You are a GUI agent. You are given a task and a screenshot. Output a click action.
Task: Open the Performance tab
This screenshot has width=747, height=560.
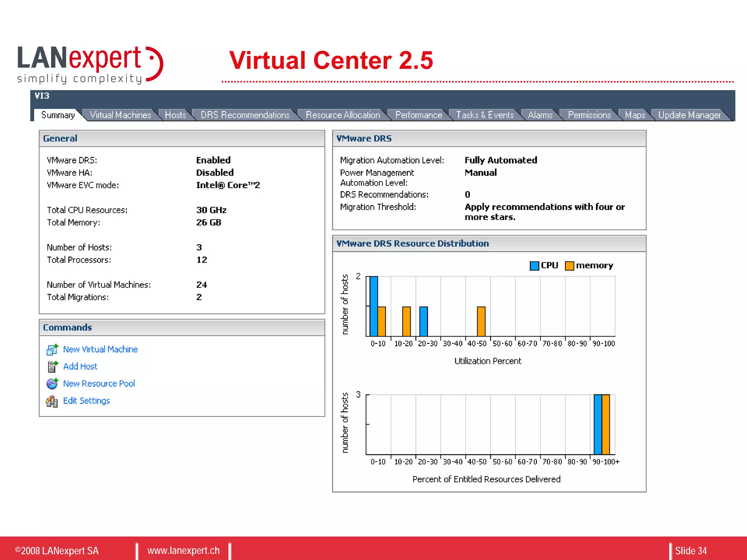[x=418, y=115]
